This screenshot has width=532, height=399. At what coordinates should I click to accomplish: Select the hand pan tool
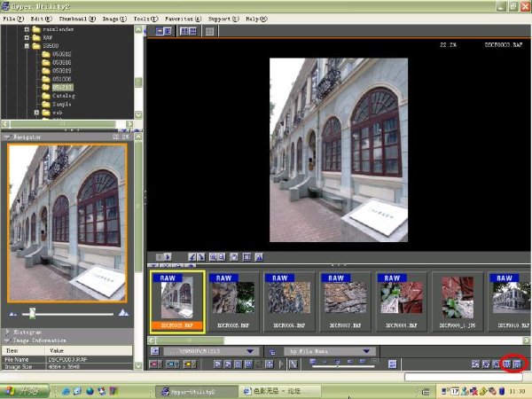coord(234,257)
